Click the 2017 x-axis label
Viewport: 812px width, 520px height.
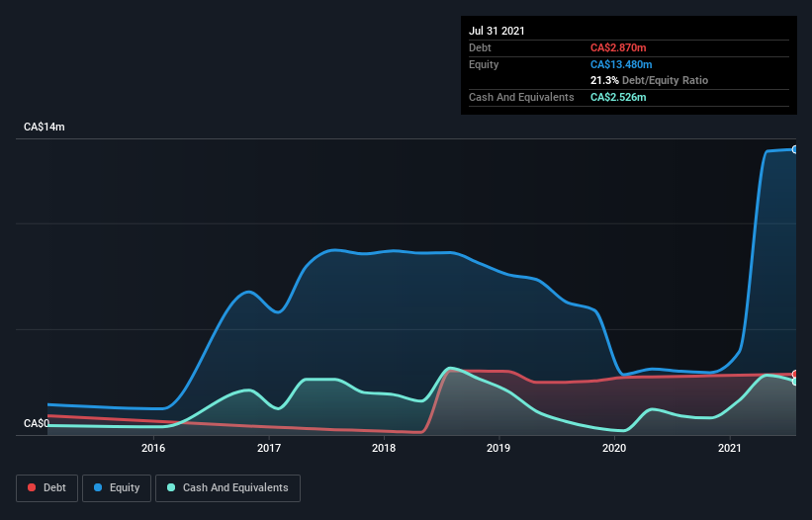pos(269,448)
